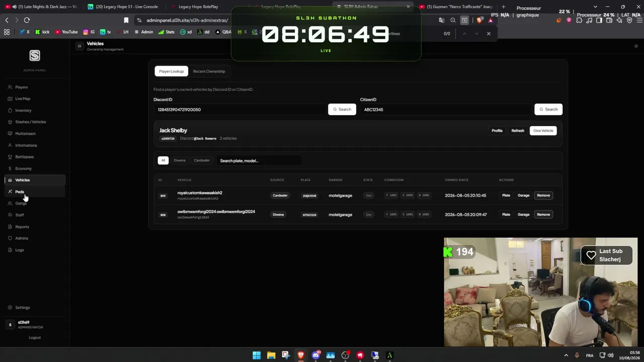Open the browser extensions puzzle icon

click(579, 20)
